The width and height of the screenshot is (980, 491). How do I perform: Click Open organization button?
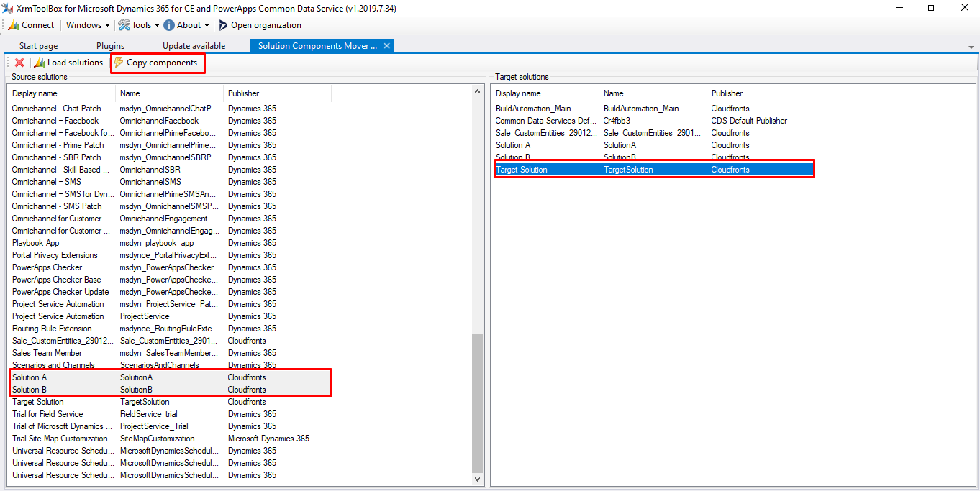(x=260, y=25)
